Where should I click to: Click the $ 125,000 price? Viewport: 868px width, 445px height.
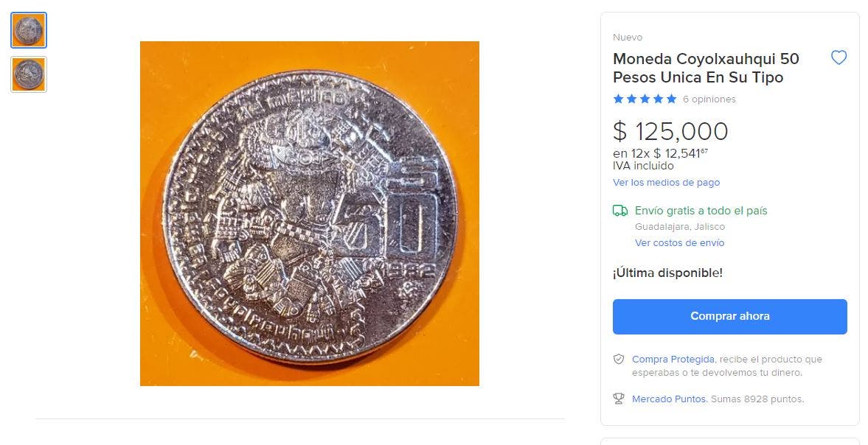pos(670,131)
